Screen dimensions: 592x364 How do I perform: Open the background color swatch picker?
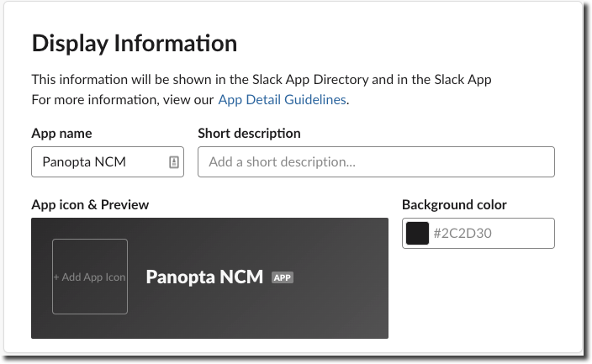[417, 234]
